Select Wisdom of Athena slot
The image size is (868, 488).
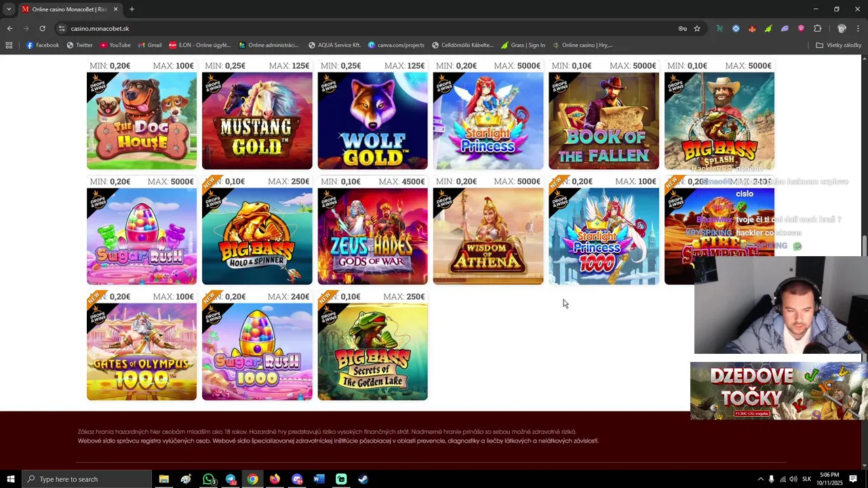(x=488, y=236)
